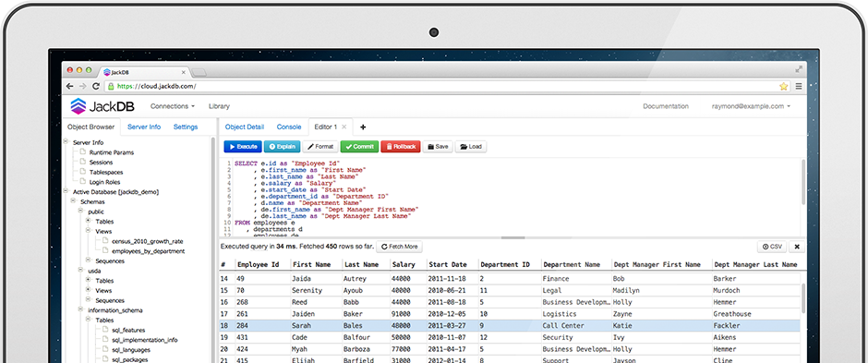Close the Editor 1 tab
The width and height of the screenshot is (868, 363).
(x=344, y=127)
